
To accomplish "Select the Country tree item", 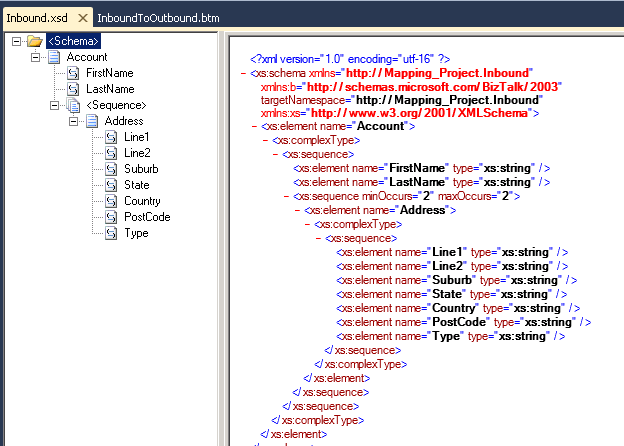I will (143, 201).
